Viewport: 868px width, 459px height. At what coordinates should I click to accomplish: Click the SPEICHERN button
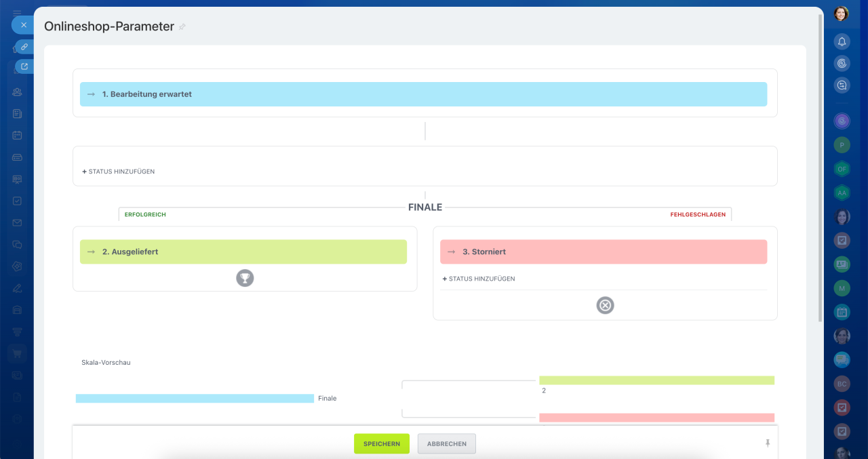coord(382,444)
